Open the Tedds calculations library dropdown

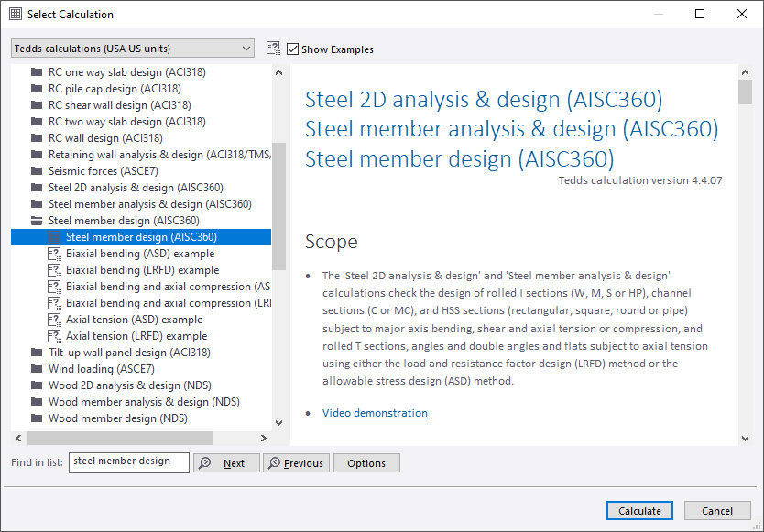coord(133,49)
